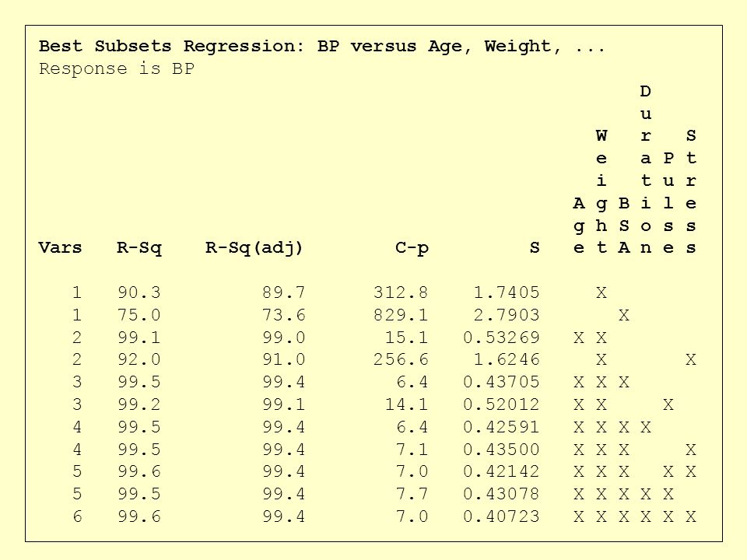Click the Best Subsets Regression title
Viewport: 747px width, 560px height.
tap(322, 46)
